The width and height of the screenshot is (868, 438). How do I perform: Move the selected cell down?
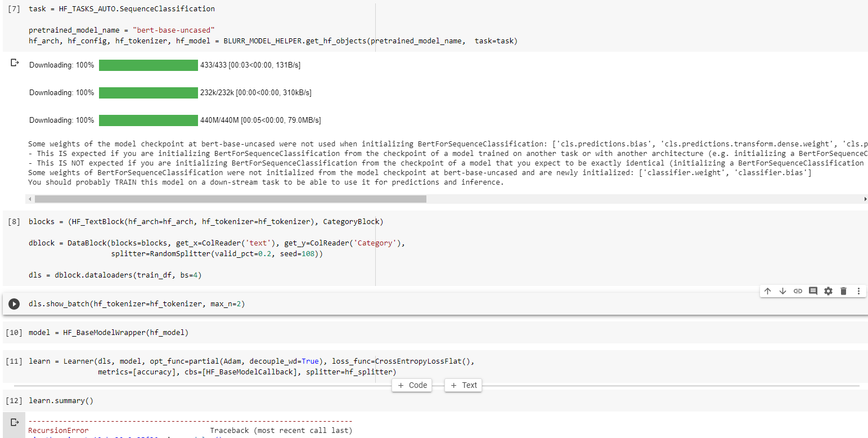[x=782, y=291]
